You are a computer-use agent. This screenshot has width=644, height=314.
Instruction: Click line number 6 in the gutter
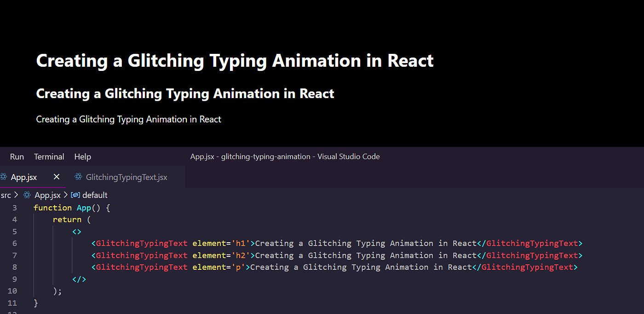tap(14, 243)
